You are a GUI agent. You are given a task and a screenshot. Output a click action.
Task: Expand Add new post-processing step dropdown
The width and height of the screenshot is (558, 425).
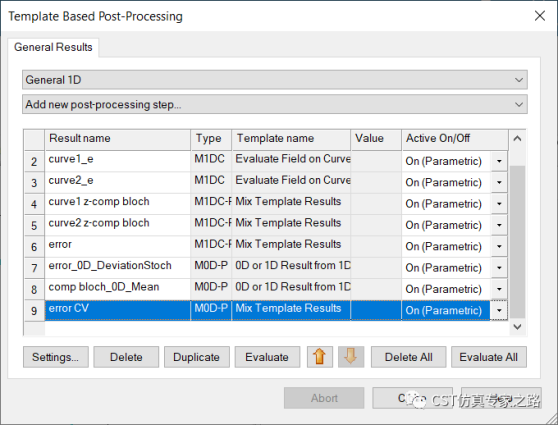pos(275,104)
